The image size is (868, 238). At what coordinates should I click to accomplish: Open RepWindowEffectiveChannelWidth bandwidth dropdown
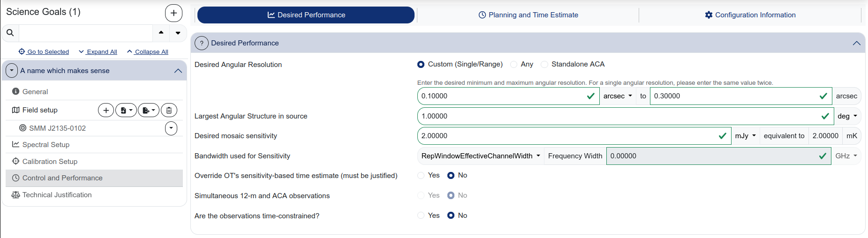coord(480,156)
